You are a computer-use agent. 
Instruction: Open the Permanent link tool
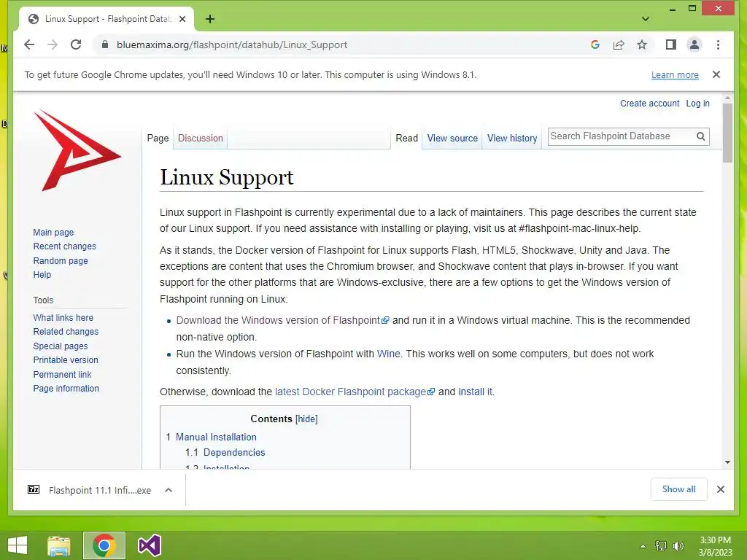tap(62, 374)
